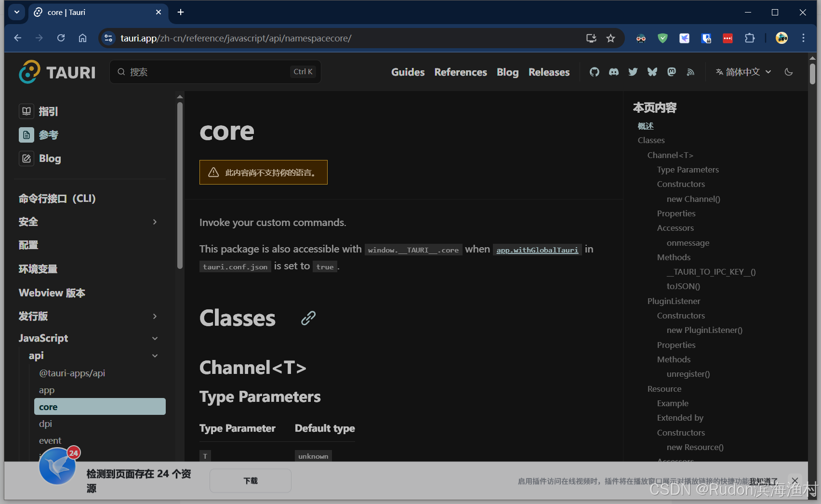This screenshot has height=504, width=821.
Task: Jump to Resource in page contents
Action: point(664,389)
